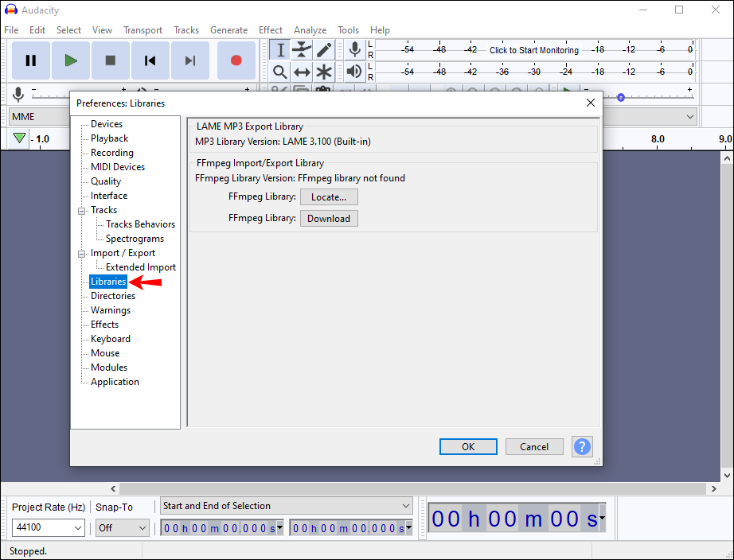Image resolution: width=734 pixels, height=560 pixels.
Task: Select the Multi-Tool asterisk icon
Action: pos(324,72)
